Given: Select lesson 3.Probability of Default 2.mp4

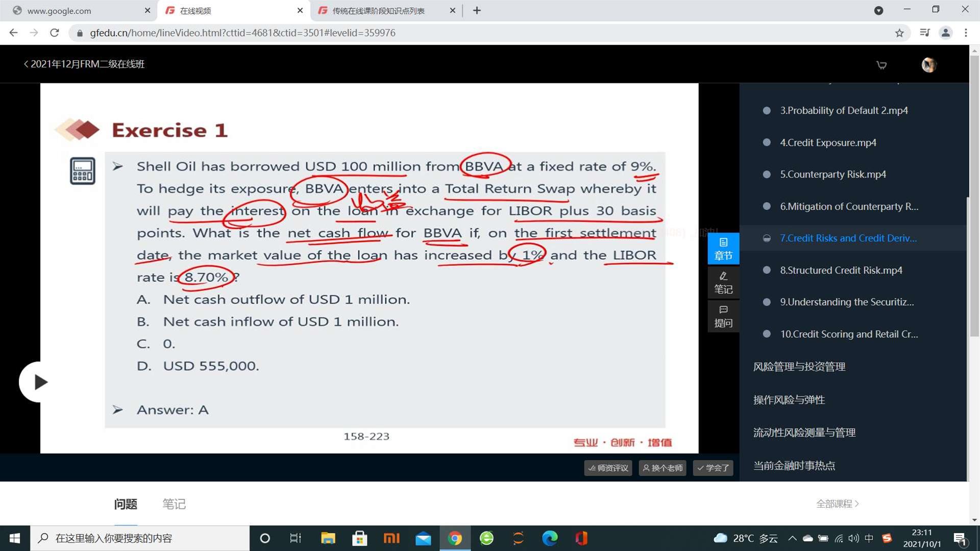Looking at the screenshot, I should point(843,111).
